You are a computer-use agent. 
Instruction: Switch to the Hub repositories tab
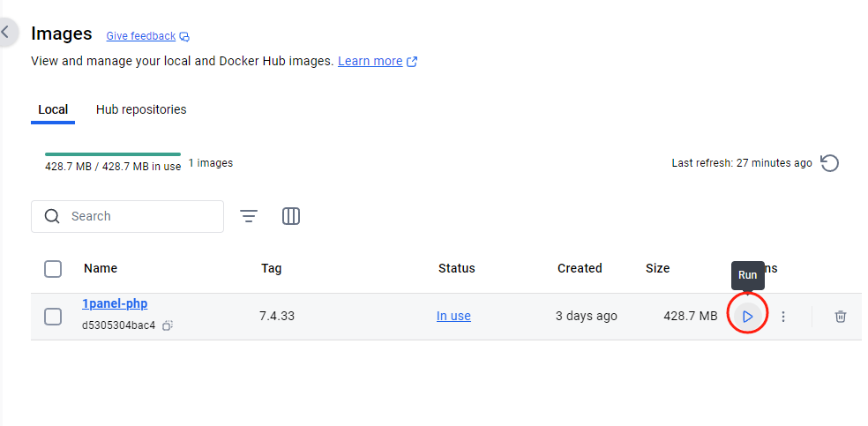point(141,109)
